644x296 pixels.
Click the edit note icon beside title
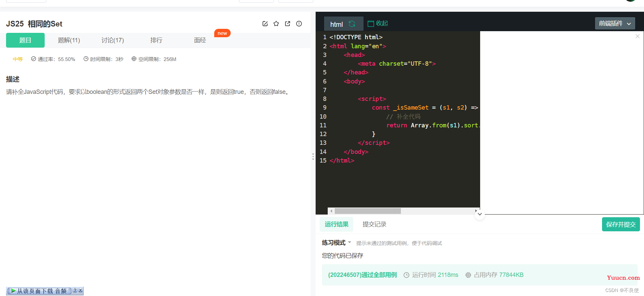pyautogui.click(x=265, y=24)
